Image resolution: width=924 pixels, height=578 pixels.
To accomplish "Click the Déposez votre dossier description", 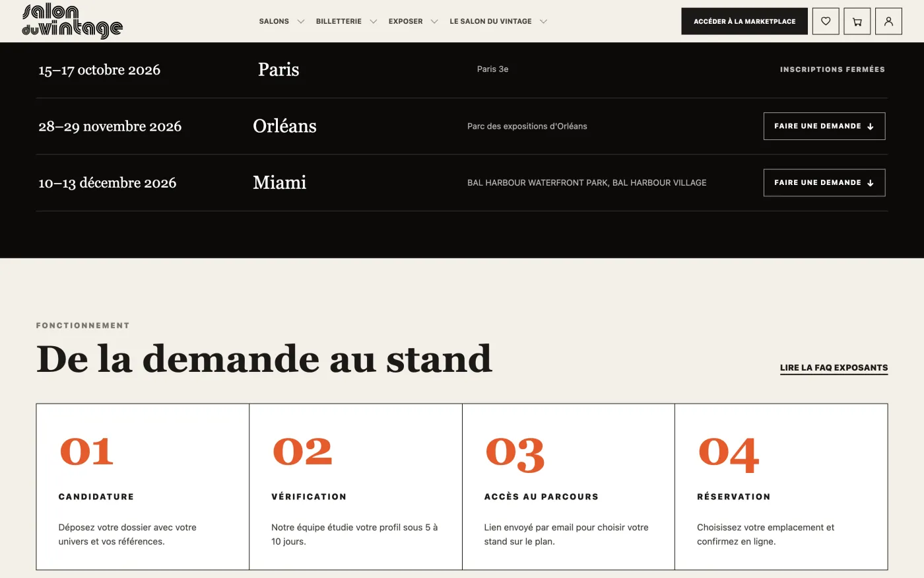I will (x=127, y=534).
